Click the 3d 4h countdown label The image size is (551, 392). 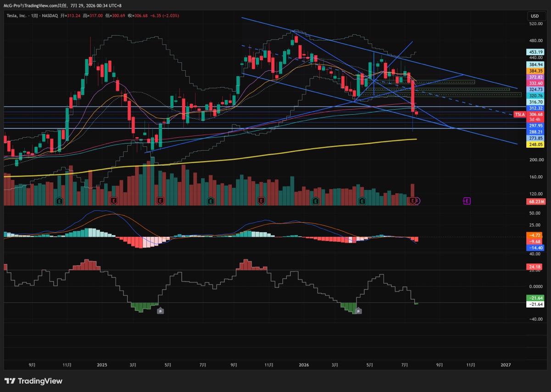[x=535, y=119]
